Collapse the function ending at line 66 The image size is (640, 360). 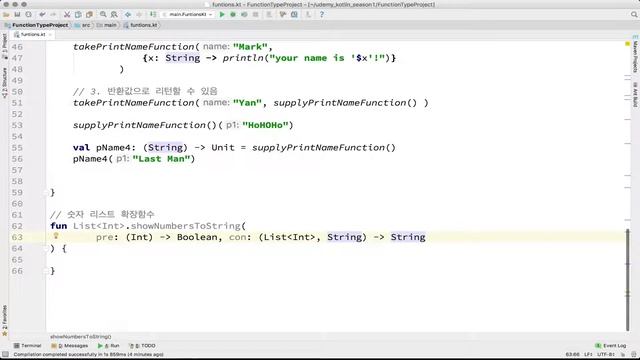point(46,271)
